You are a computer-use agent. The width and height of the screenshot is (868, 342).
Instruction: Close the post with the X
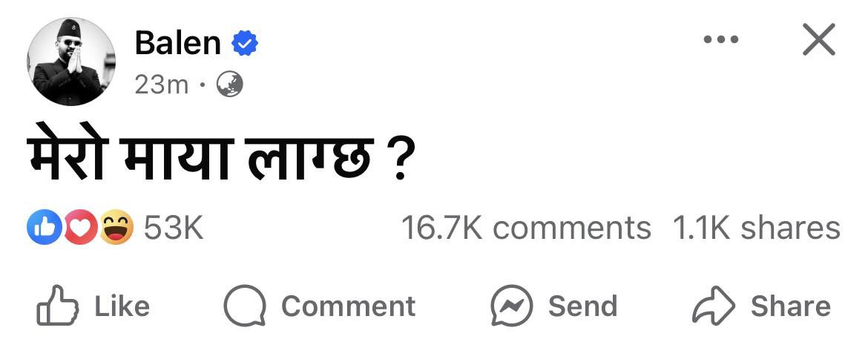pos(819,40)
